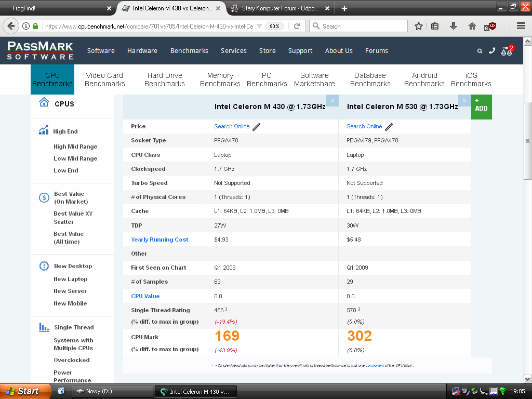Viewport: 532px width, 399px height.
Task: Click the browser home icon
Action: point(472,26)
